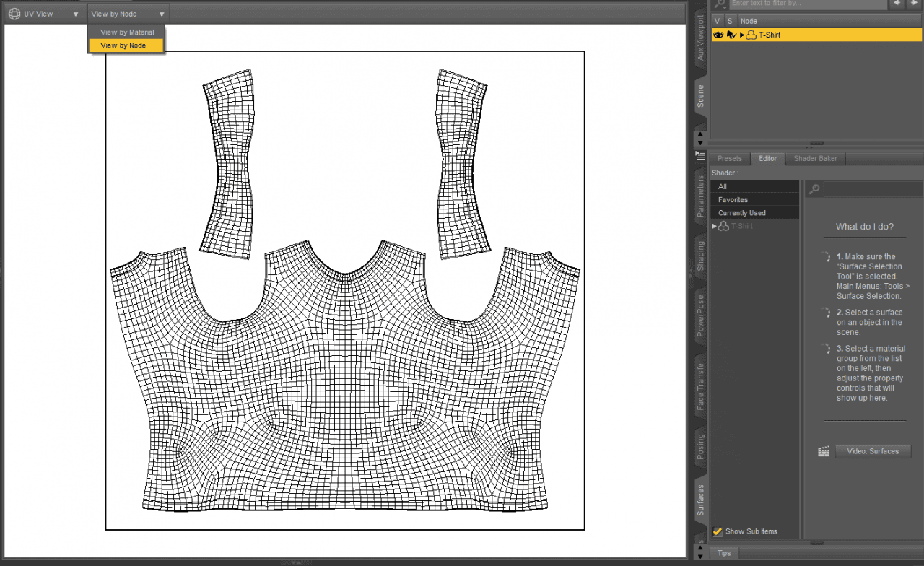Click the T-Shirt node icon in the scene list
Image resolution: width=924 pixels, height=566 pixels.
point(751,35)
